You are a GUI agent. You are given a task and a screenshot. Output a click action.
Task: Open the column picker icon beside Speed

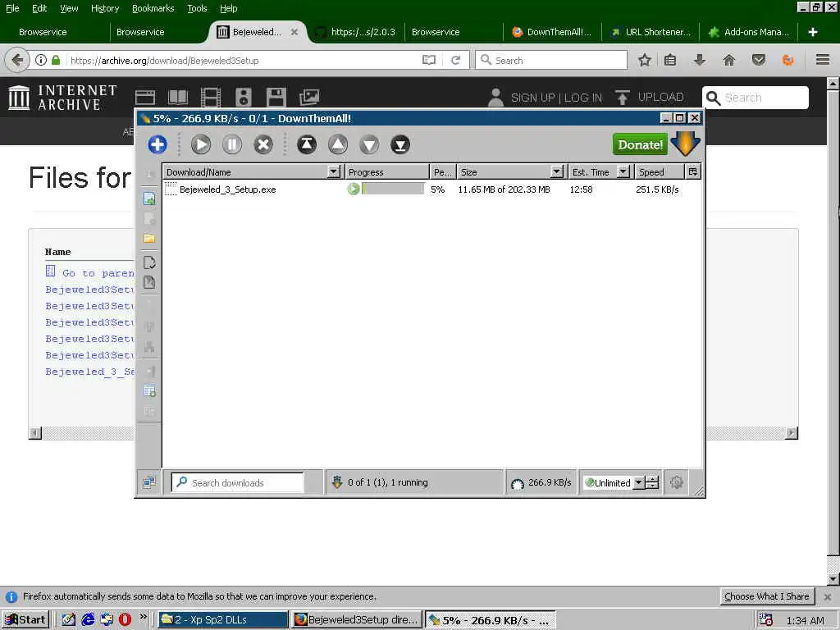[692, 172]
